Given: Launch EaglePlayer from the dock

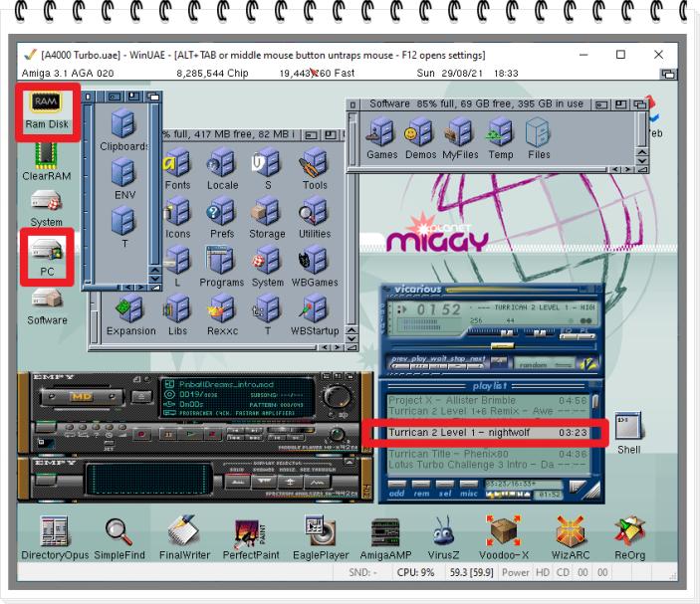Looking at the screenshot, I should click(x=321, y=538).
